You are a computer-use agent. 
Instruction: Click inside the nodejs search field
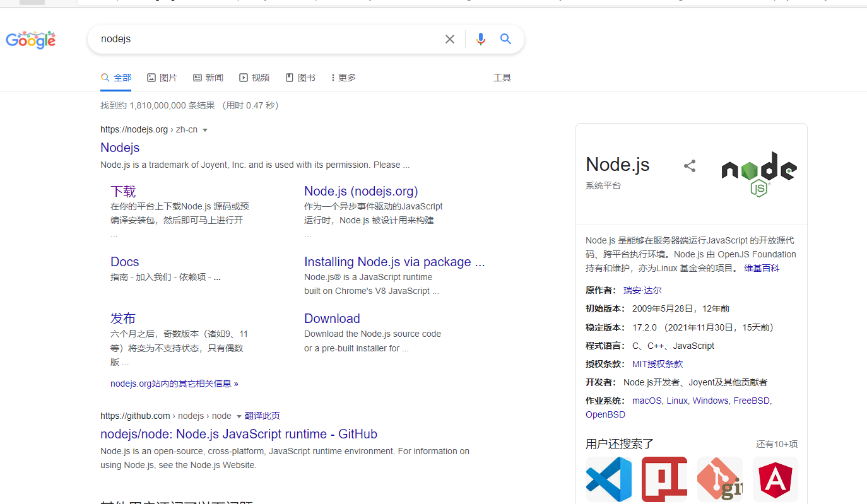point(268,39)
